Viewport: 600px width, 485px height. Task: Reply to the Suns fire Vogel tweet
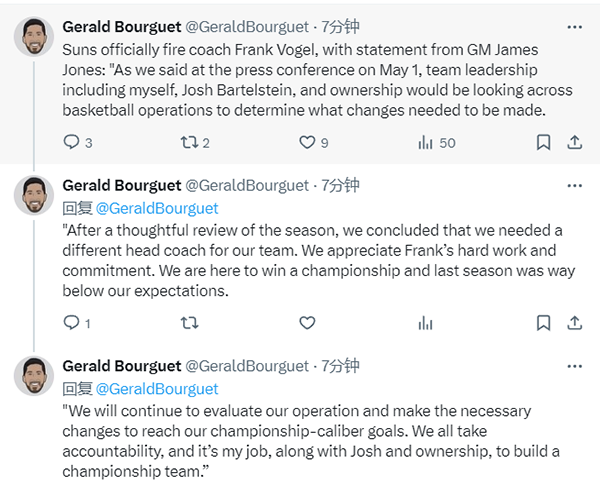coord(71,142)
